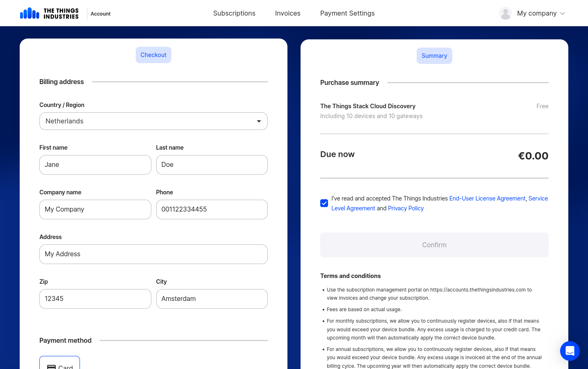The height and width of the screenshot is (369, 588).
Task: Switch to the Invoices section
Action: tap(287, 13)
